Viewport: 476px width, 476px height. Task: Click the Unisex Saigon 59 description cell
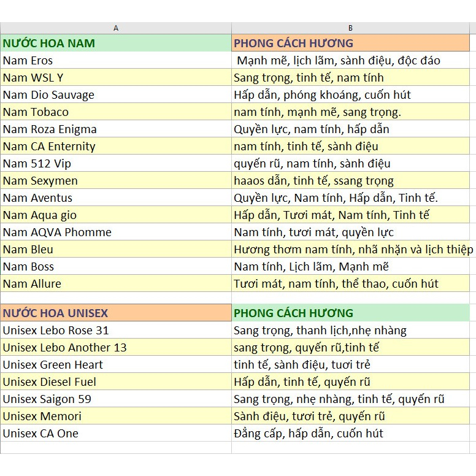(350, 399)
